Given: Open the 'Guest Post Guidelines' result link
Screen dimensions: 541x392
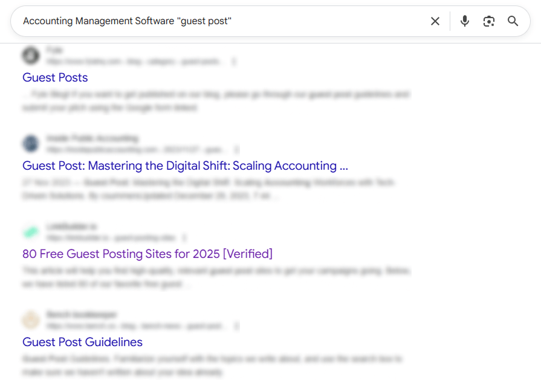Looking at the screenshot, I should [x=82, y=342].
